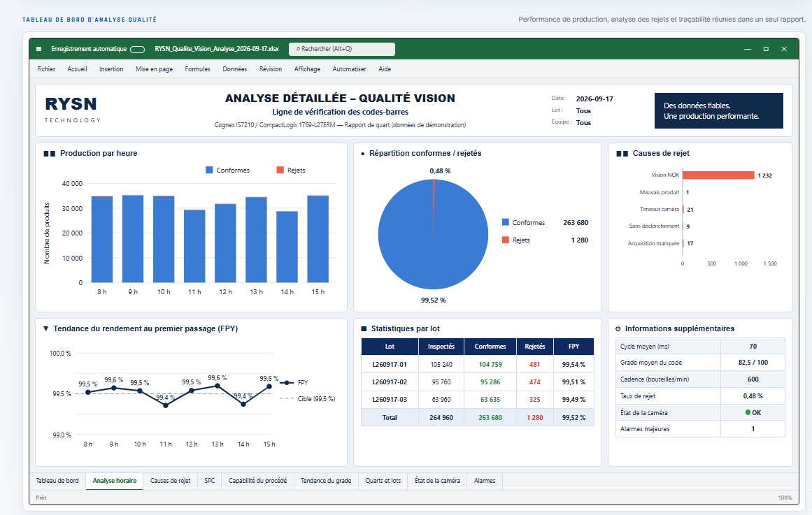Click the Date value 2026-09-17
The width and height of the screenshot is (812, 515).
tap(594, 99)
